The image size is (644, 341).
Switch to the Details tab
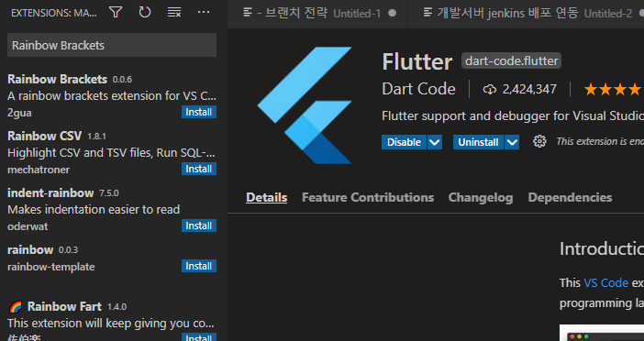tap(267, 197)
